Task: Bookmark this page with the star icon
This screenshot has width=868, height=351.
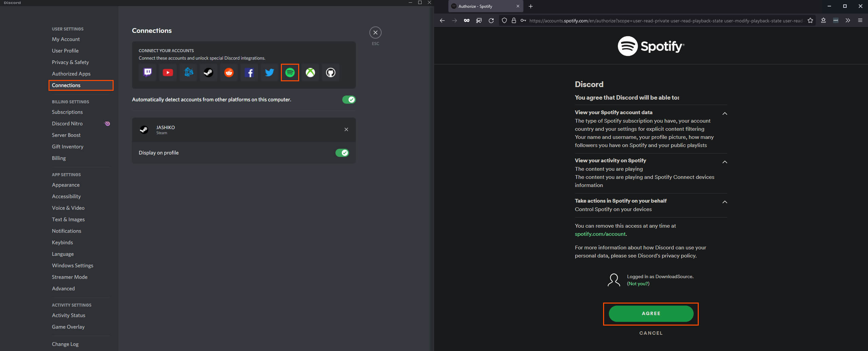Action: [x=810, y=21]
